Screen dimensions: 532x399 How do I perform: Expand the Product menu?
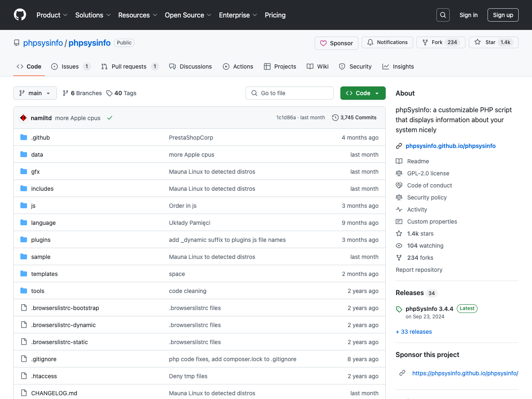[52, 15]
